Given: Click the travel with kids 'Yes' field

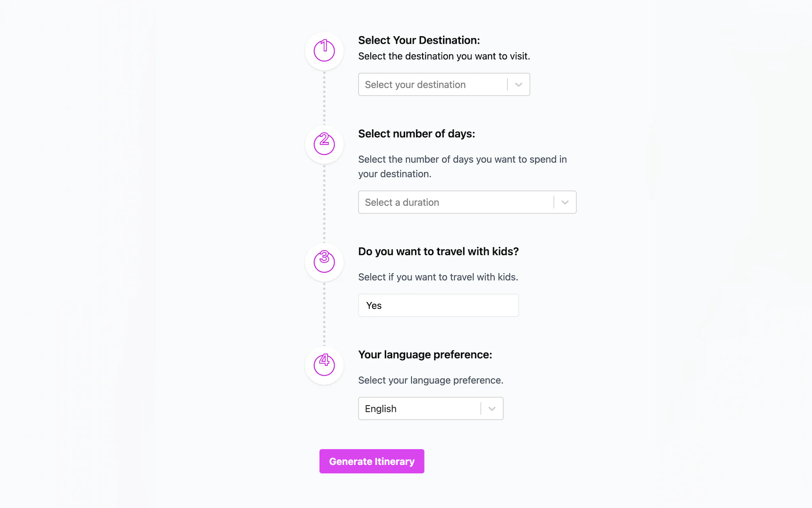Looking at the screenshot, I should click(x=438, y=306).
